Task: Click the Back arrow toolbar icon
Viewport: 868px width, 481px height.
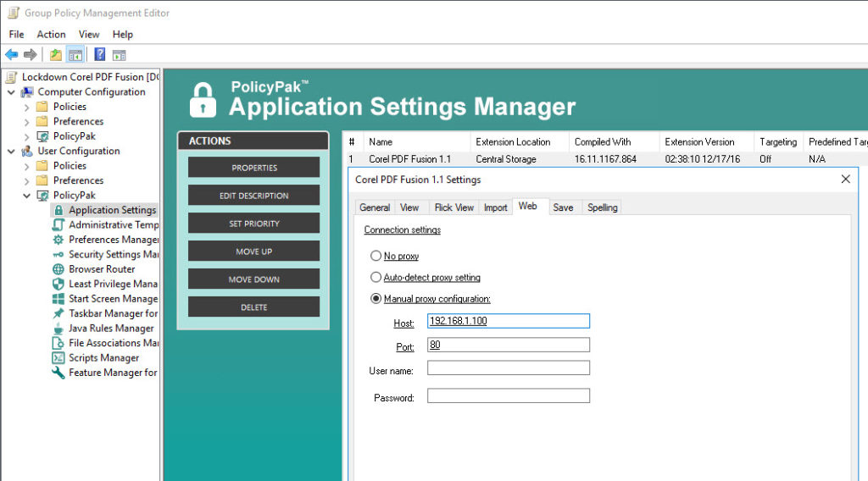Action: 12,55
